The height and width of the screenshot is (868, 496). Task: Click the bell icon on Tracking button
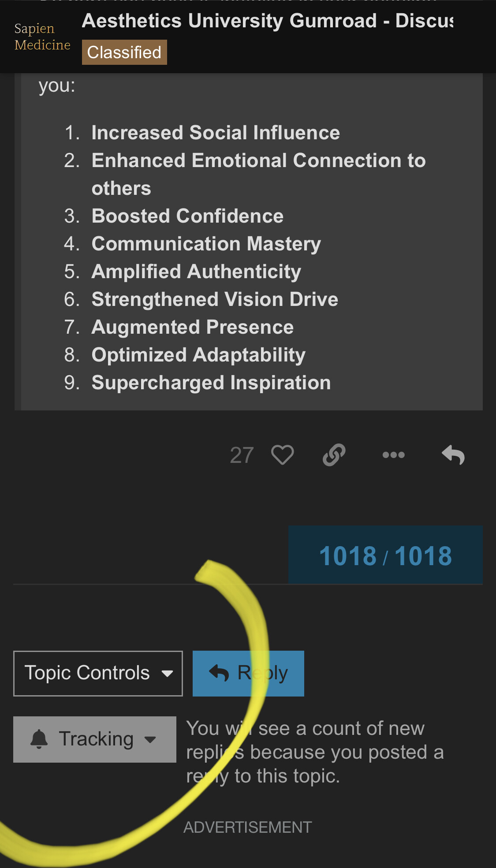39,739
